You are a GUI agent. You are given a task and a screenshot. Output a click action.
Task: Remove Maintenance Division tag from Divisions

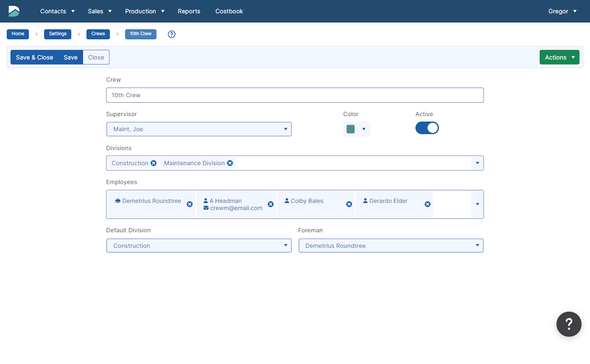230,163
